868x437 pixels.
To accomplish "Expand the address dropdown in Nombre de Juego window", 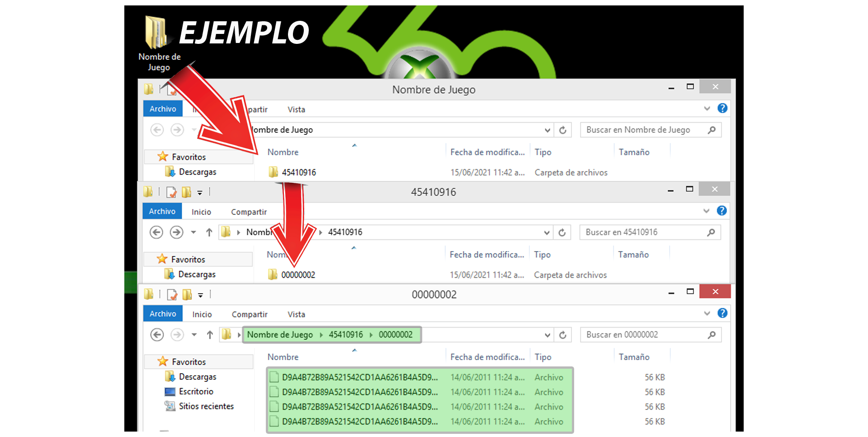I will (x=547, y=130).
